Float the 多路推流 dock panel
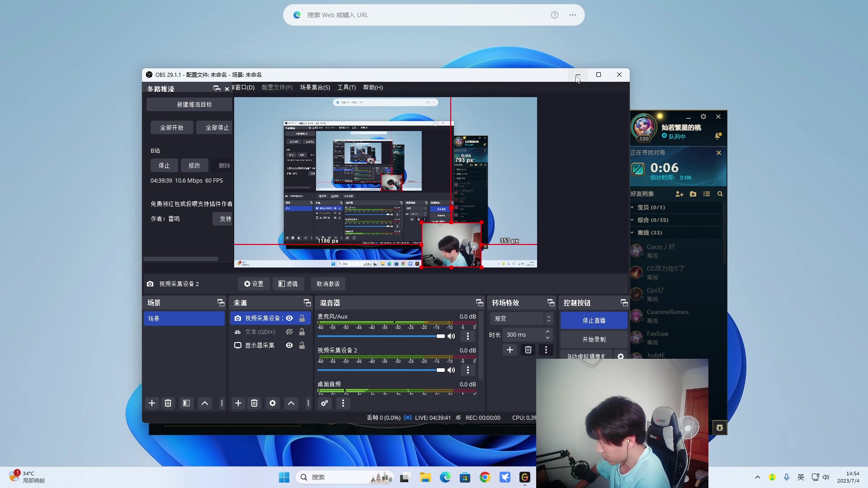This screenshot has width=868, height=488. pyautogui.click(x=217, y=89)
